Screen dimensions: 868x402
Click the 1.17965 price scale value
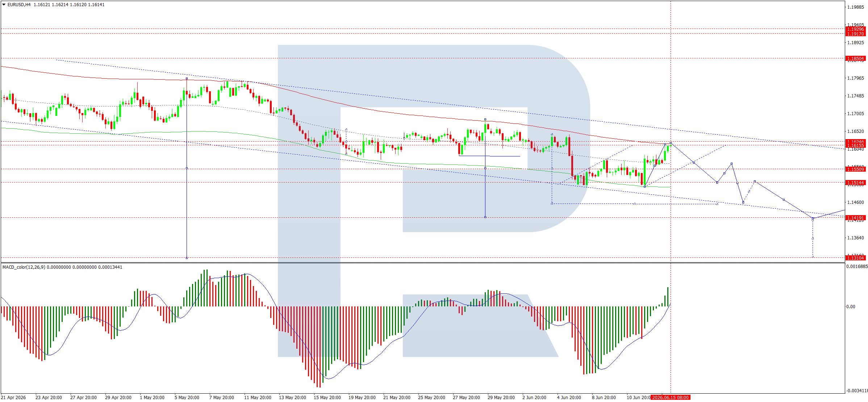tap(855, 78)
